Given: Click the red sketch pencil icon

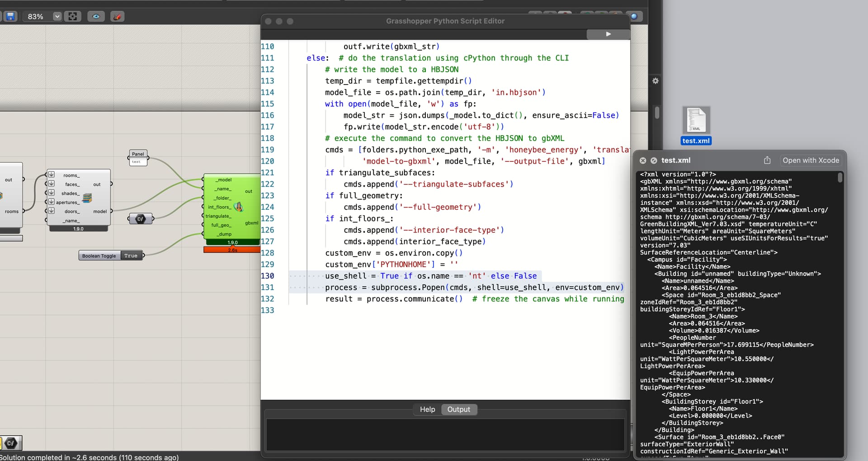Looking at the screenshot, I should 117,17.
